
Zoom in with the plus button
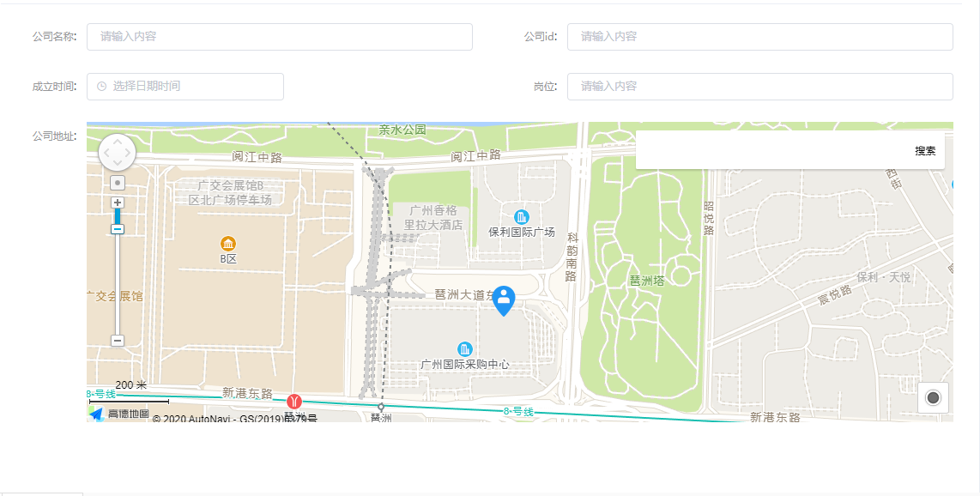[117, 203]
